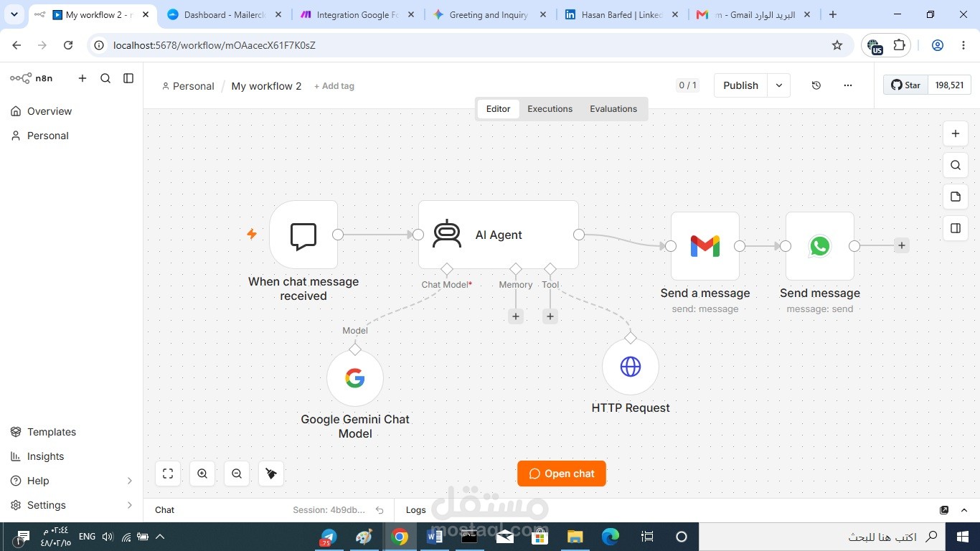This screenshot has height=551, width=980.
Task: Add another Tool sub-node with plus
Action: pyautogui.click(x=550, y=316)
